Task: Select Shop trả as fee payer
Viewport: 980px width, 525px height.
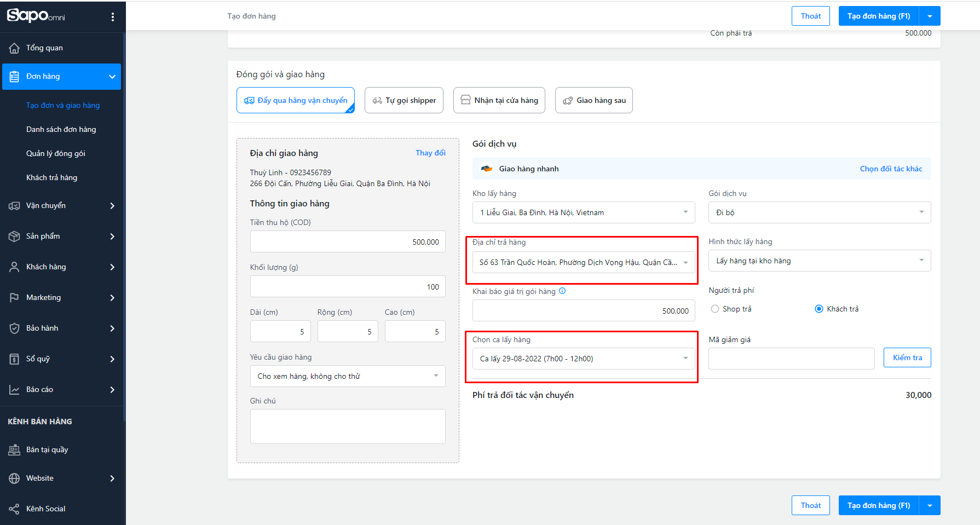Action: tap(715, 309)
